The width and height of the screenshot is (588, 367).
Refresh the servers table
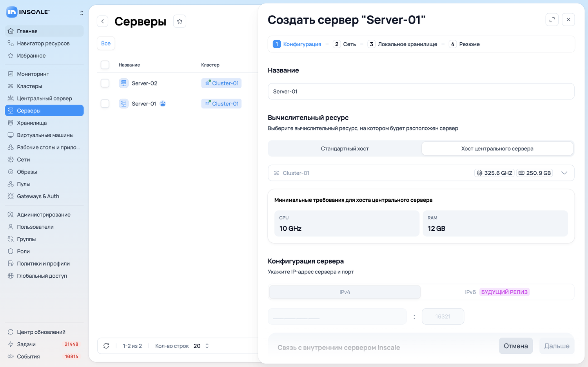[106, 346]
